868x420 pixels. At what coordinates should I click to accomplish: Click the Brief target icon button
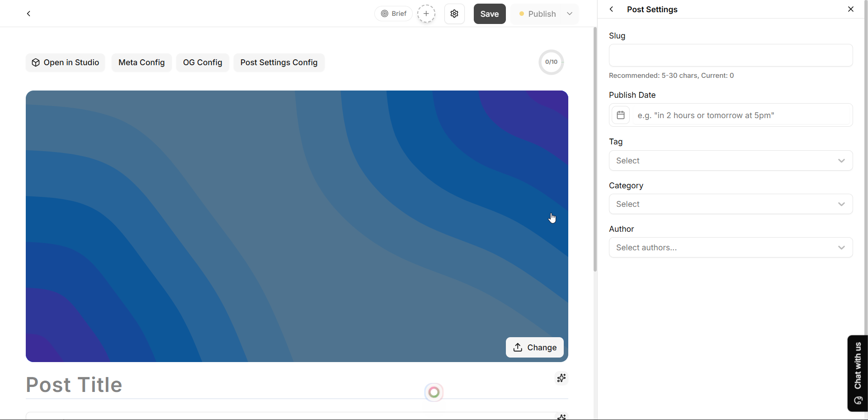coord(393,14)
